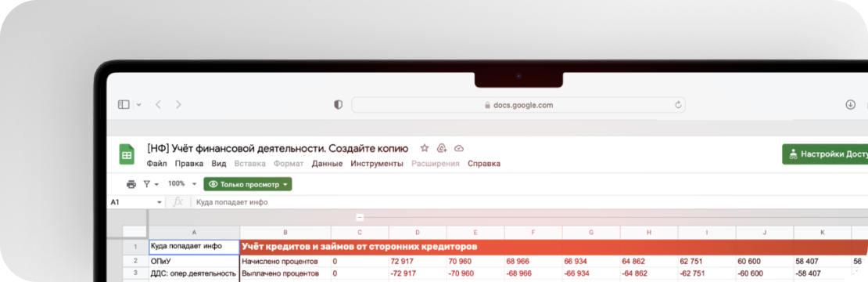This screenshot has width=868, height=282.
Task: Open the Расширения menu
Action: 435,164
